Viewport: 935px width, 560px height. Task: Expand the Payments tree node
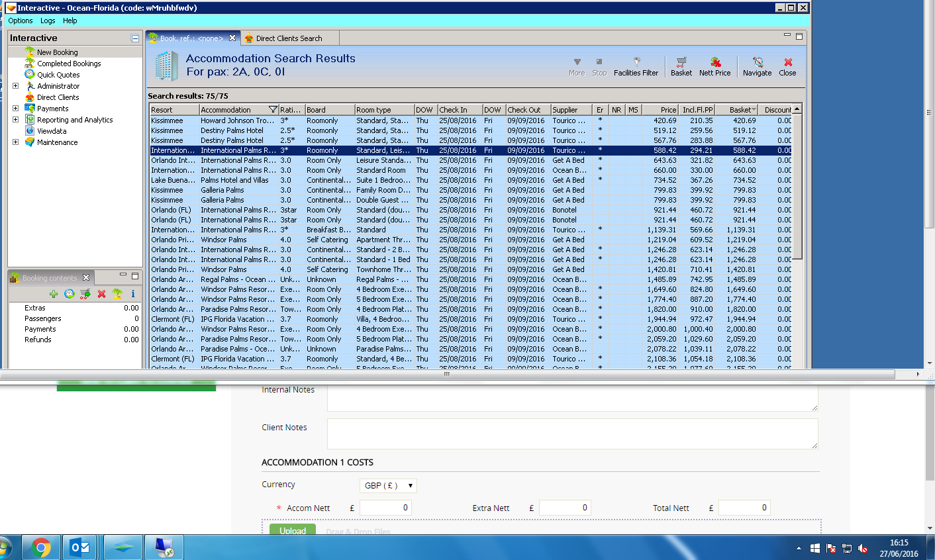[x=16, y=109]
